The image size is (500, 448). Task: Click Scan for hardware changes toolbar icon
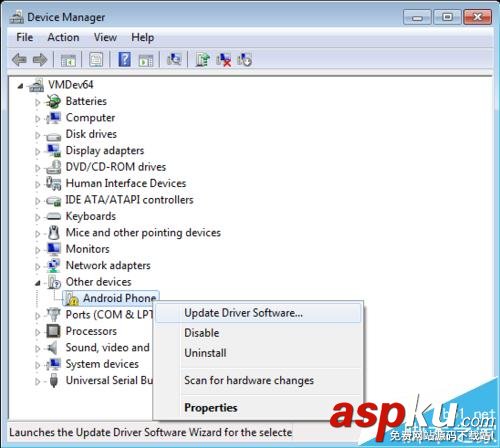point(174,60)
